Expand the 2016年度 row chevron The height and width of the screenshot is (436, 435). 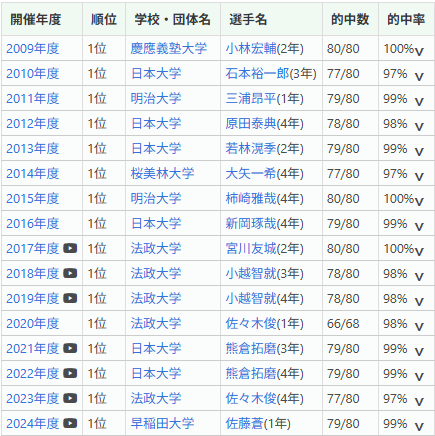(x=419, y=227)
